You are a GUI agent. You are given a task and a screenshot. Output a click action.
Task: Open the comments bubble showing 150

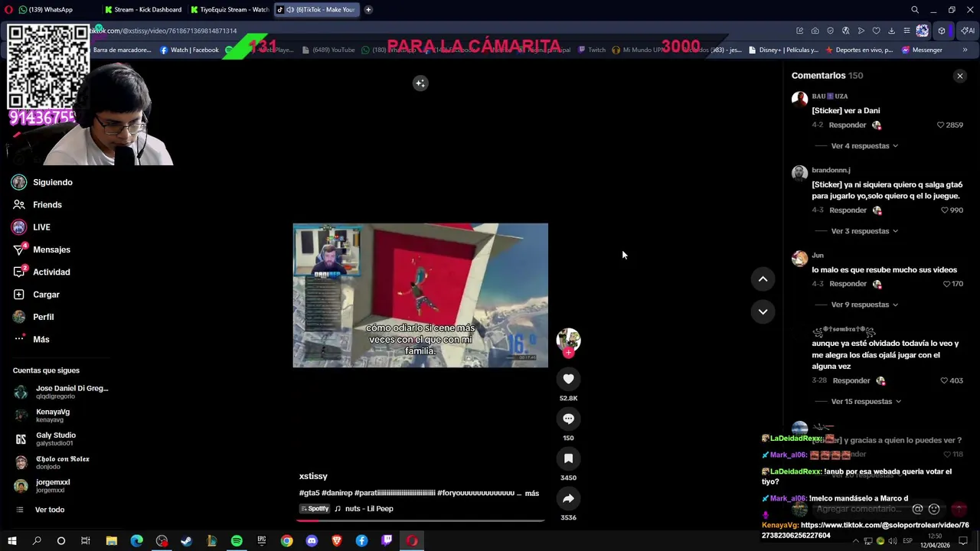568,419
